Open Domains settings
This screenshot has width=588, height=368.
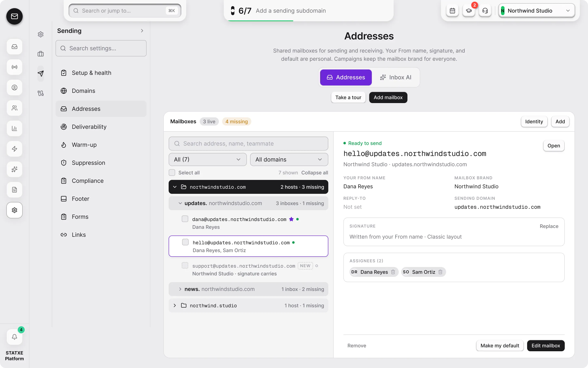click(x=101, y=91)
